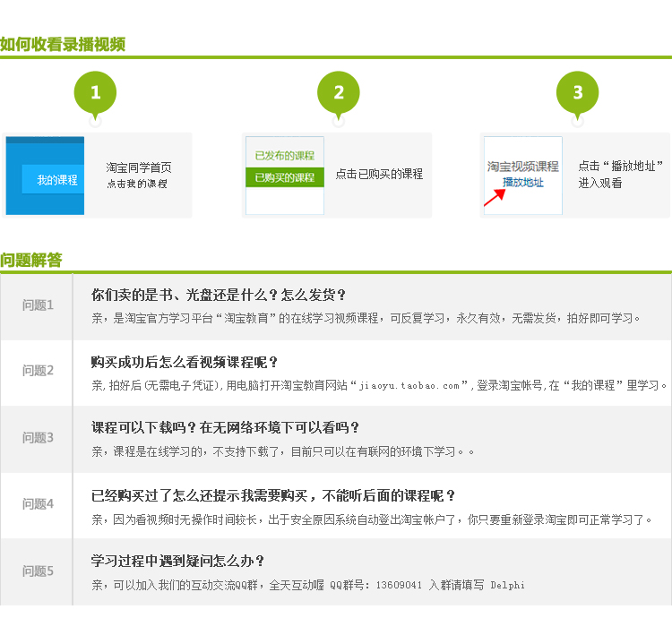The height and width of the screenshot is (618, 672).
Task: Select the green 已购买的课程 tab
Action: tap(285, 177)
